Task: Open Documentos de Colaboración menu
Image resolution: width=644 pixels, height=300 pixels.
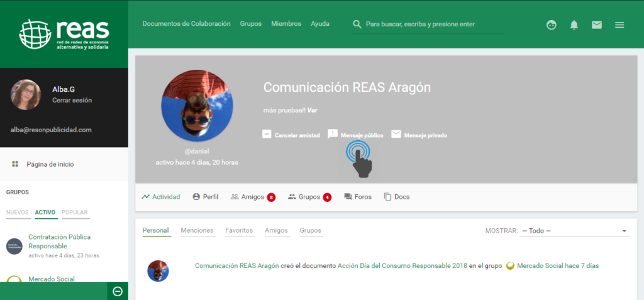Action: [x=186, y=24]
